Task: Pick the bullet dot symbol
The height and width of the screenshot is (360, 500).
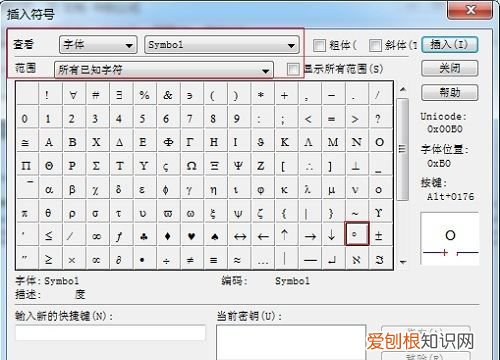Action: 144,258
